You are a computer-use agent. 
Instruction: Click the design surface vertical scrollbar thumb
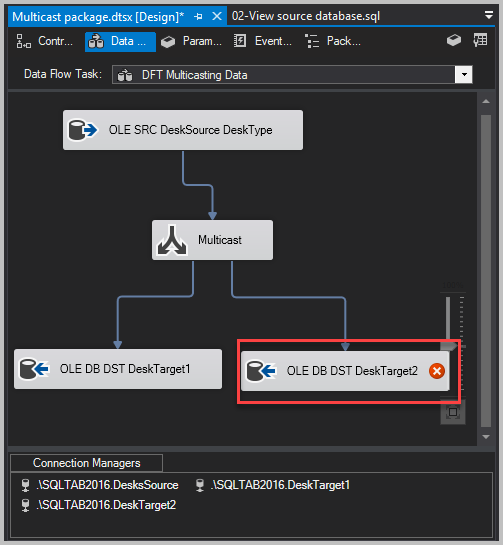(x=486, y=271)
